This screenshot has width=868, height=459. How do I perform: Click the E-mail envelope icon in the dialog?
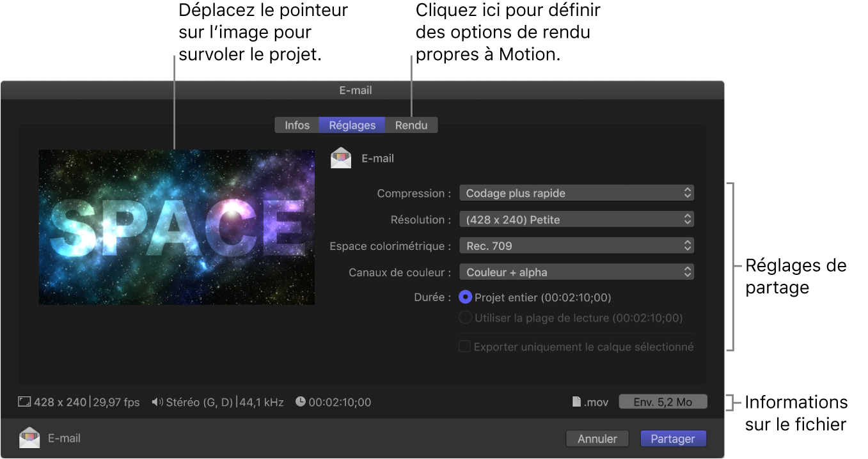pyautogui.click(x=341, y=158)
